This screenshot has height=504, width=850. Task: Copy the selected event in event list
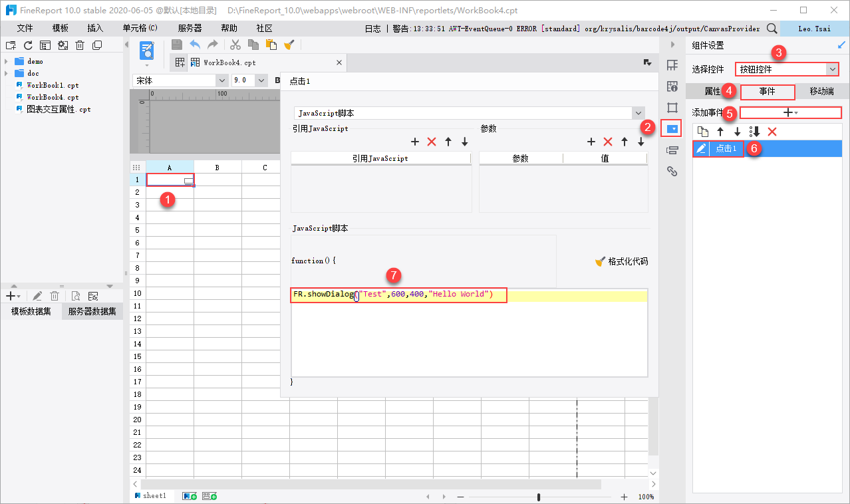click(x=702, y=132)
